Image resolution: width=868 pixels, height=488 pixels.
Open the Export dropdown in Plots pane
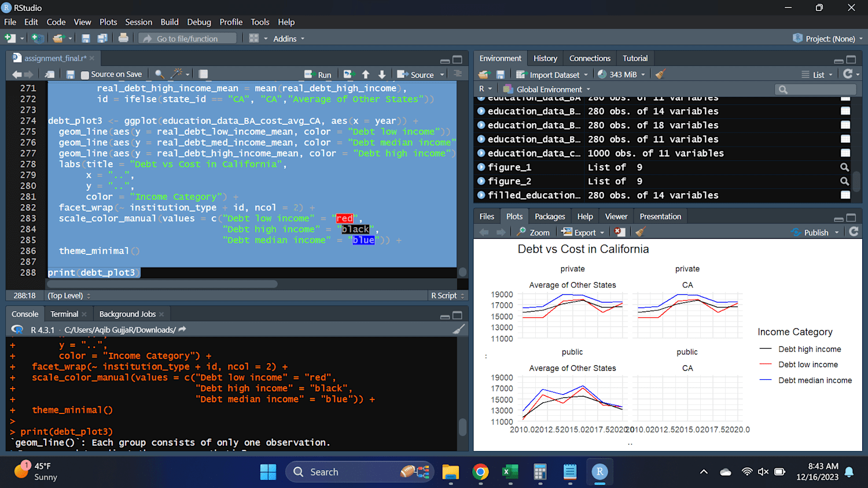click(583, 232)
